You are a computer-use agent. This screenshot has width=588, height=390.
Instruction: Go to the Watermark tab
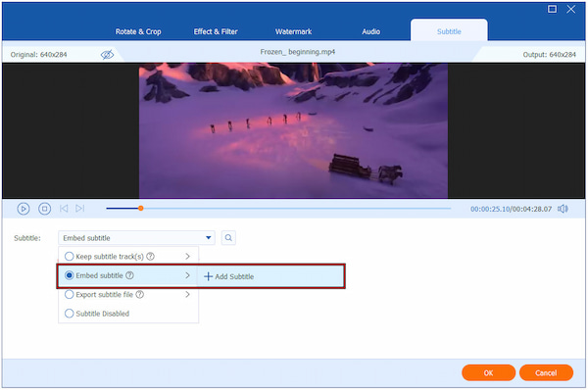pos(294,31)
